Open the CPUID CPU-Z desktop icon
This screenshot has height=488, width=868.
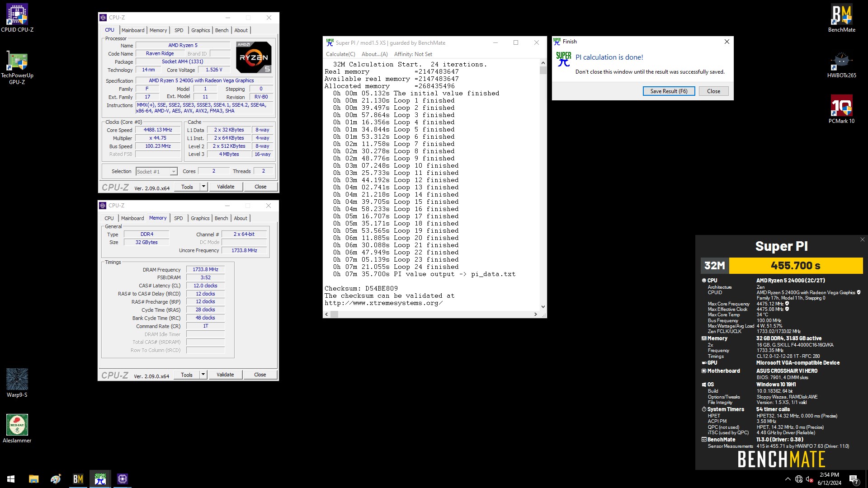17,18
